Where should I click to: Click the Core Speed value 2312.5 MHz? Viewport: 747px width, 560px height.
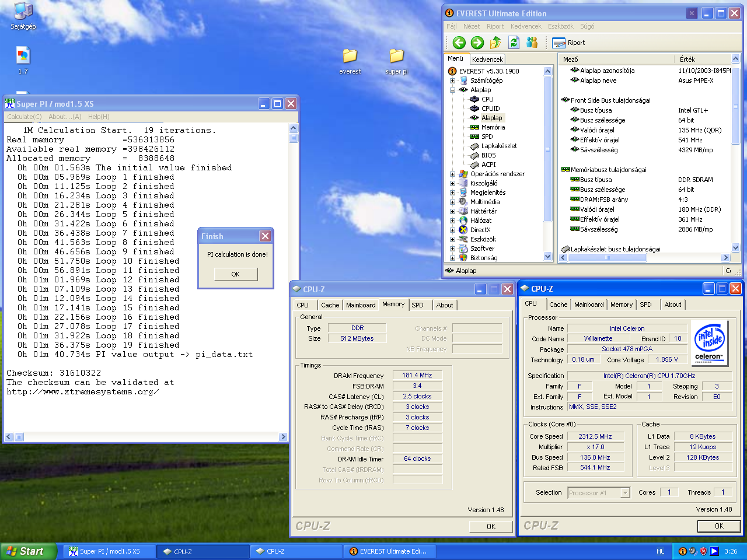tap(595, 436)
